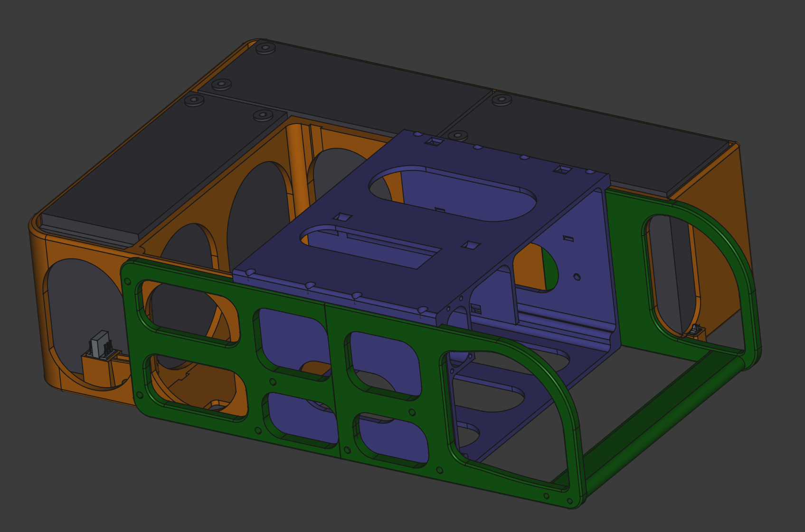Select the washer at the top-left housing corner
805x532 pixels.
click(x=265, y=48)
